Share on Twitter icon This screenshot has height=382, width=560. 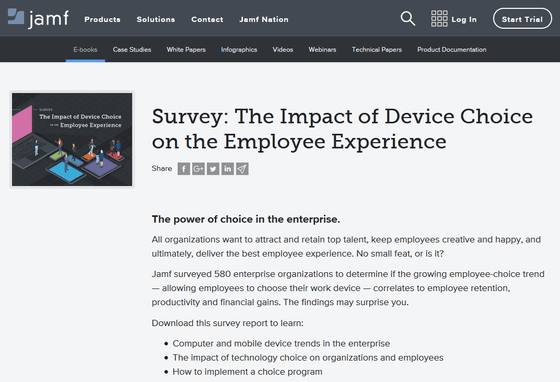tap(213, 169)
